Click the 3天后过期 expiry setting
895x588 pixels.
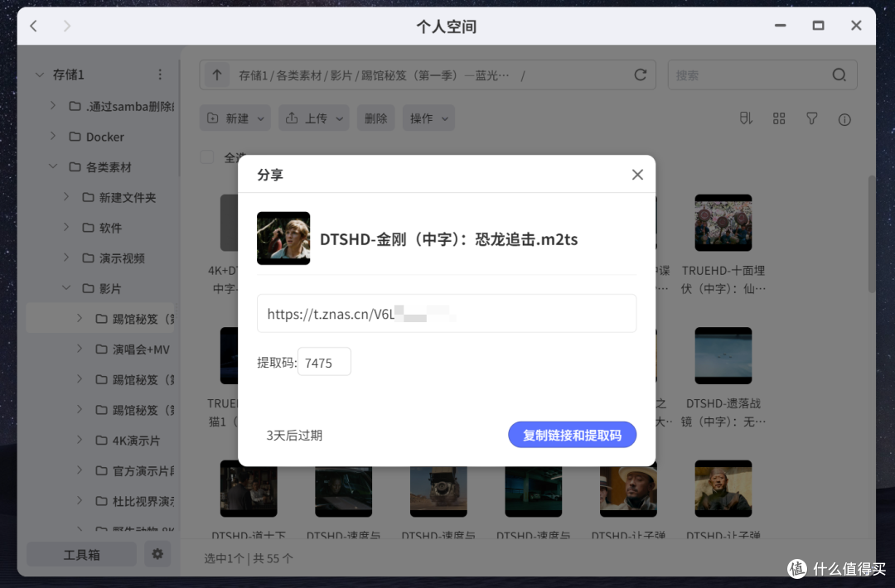[294, 435]
